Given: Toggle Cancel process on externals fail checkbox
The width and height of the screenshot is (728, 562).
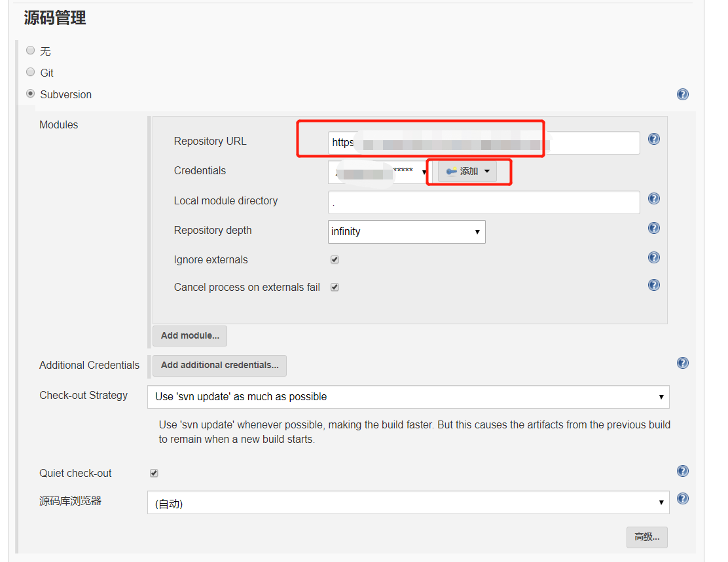Looking at the screenshot, I should (335, 287).
